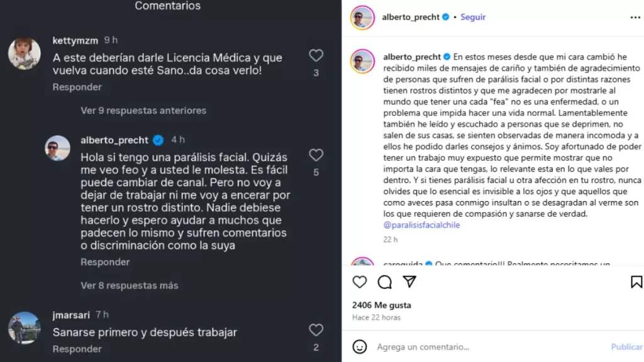The image size is (644, 362).
Task: Expand "Ver 9 respuestas anteriores"
Action: point(143,111)
